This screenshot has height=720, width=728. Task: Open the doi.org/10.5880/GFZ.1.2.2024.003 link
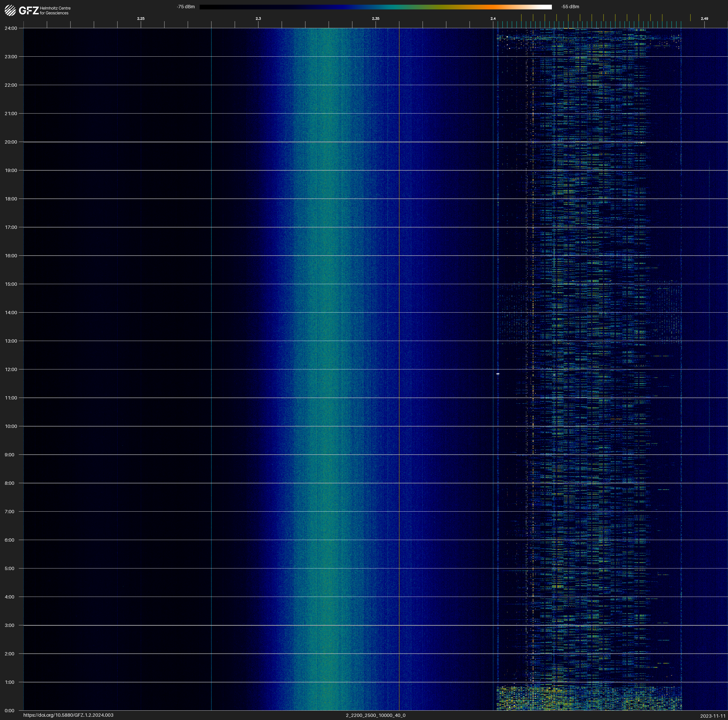tap(68, 715)
